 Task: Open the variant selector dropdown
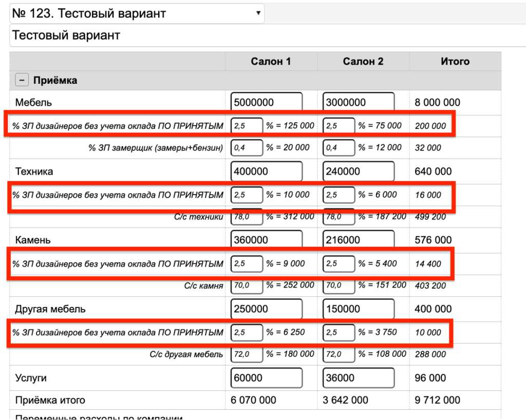coord(137,13)
